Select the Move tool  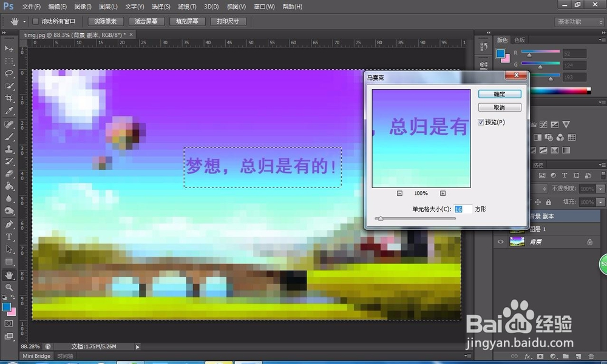coord(8,49)
